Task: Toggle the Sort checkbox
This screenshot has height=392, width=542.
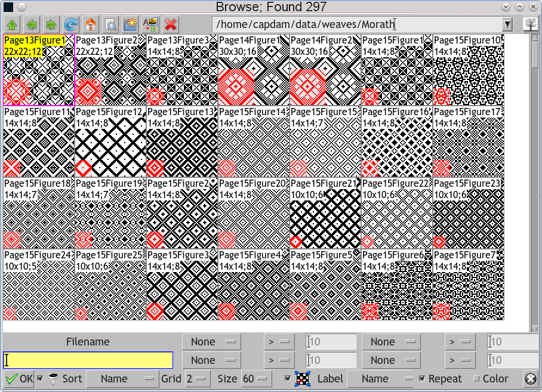Action: (x=39, y=378)
